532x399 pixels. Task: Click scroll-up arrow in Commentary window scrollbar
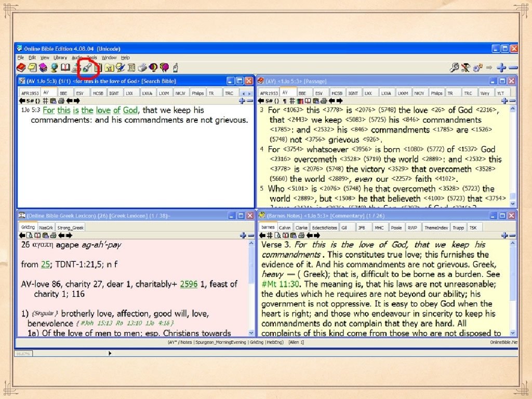[x=513, y=243]
